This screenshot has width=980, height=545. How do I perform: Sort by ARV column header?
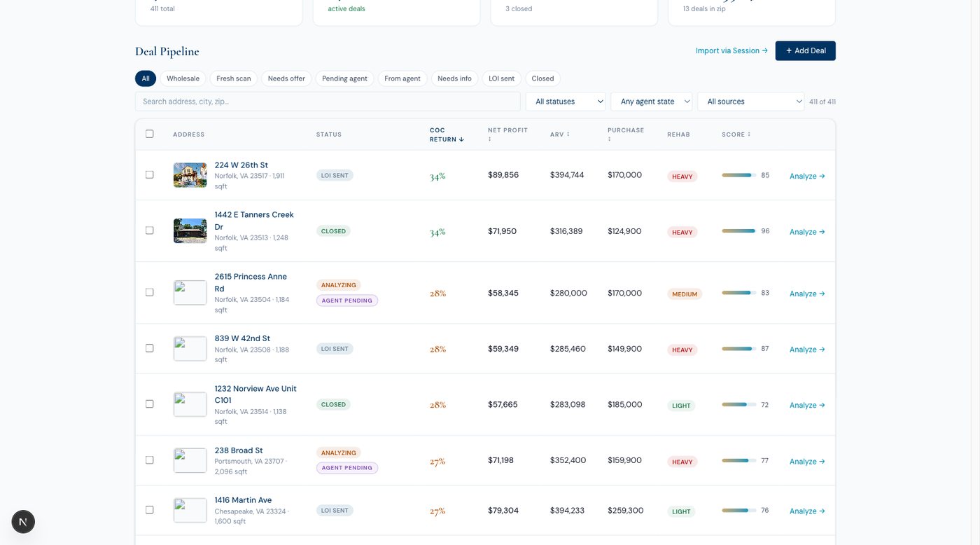559,134
